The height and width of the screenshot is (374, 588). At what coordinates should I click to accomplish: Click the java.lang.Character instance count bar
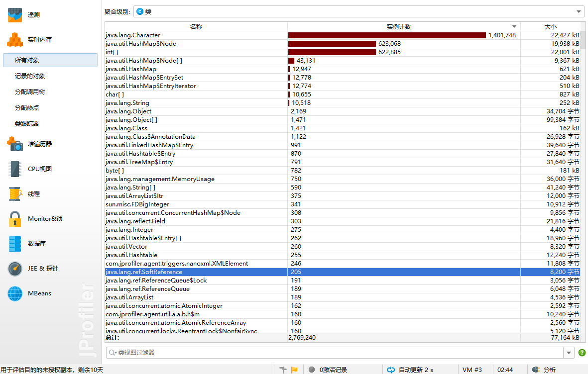click(387, 35)
